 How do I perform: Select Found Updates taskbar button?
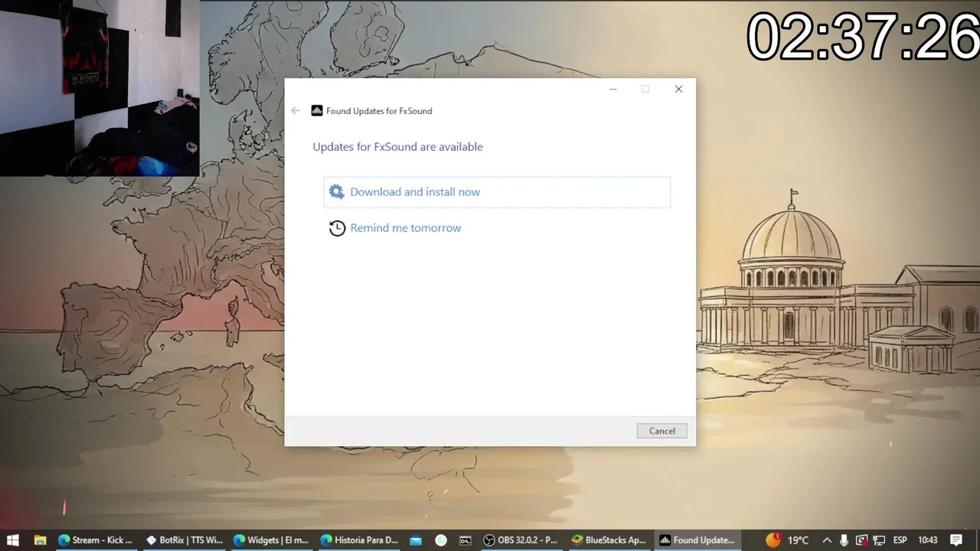tap(697, 540)
